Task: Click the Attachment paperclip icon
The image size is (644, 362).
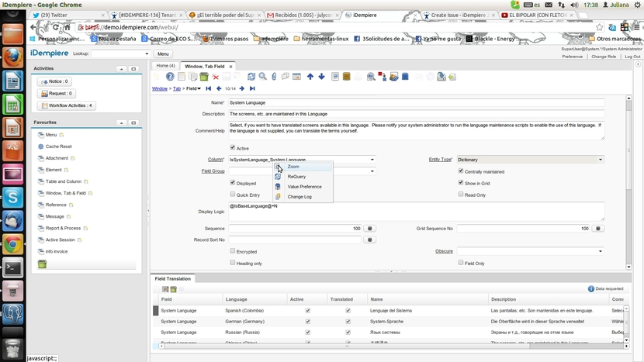Action: (275, 77)
